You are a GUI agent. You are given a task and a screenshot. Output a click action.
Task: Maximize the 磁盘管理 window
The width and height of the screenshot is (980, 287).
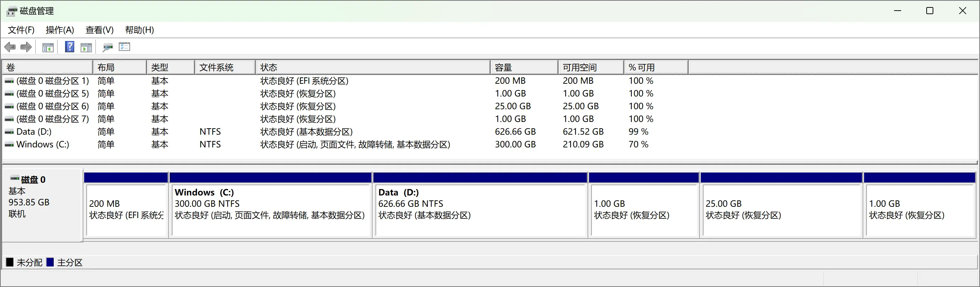[930, 11]
